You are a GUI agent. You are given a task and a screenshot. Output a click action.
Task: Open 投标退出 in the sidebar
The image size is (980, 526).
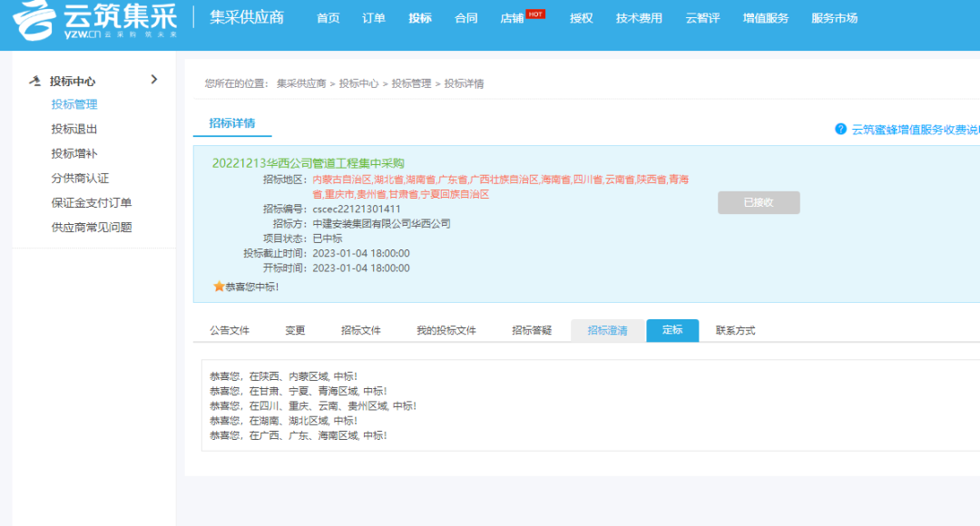click(x=74, y=129)
